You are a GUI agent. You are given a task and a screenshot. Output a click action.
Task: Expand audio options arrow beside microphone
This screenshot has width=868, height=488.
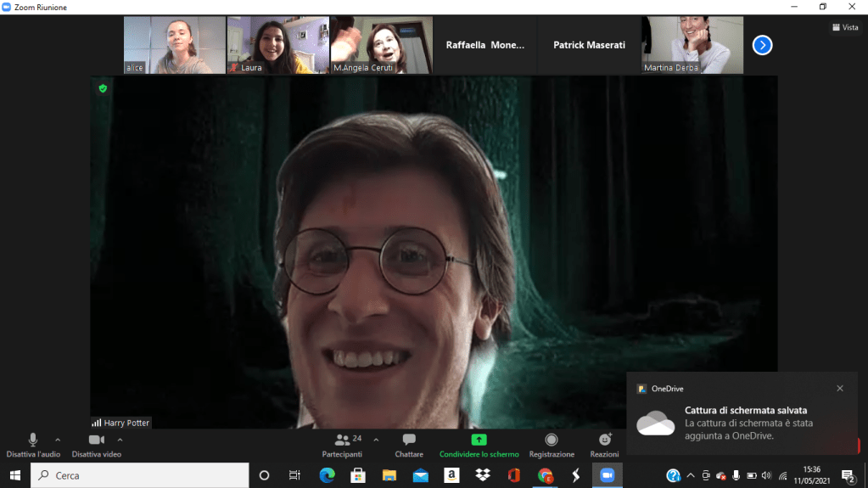coord(58,440)
